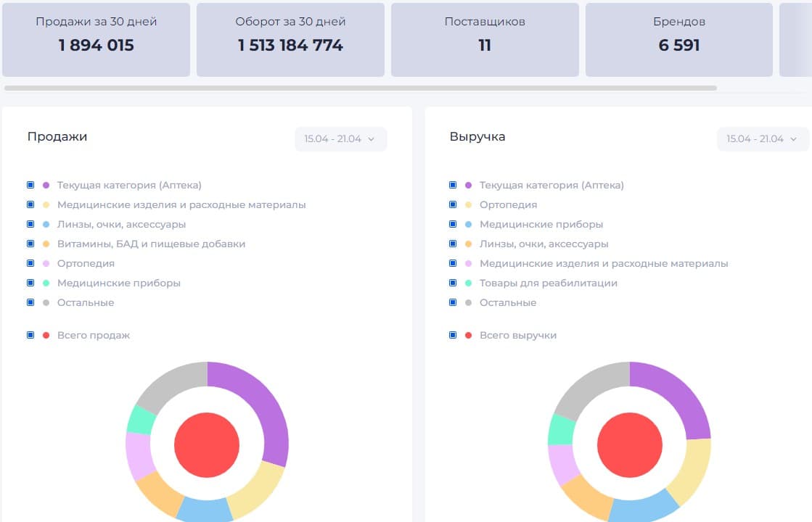Toggle Медицинские приборы checkbox in Продажи panel
812x522 pixels.
click(x=30, y=283)
